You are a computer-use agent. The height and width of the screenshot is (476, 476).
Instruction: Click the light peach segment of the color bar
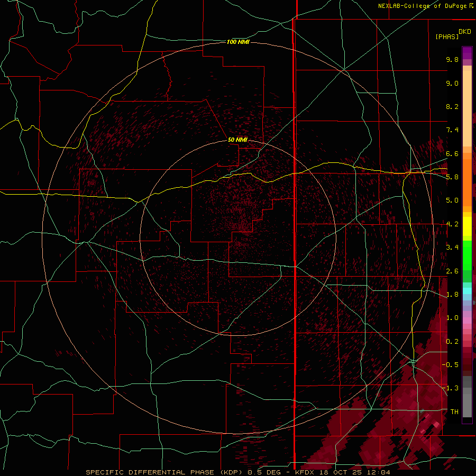[467, 108]
